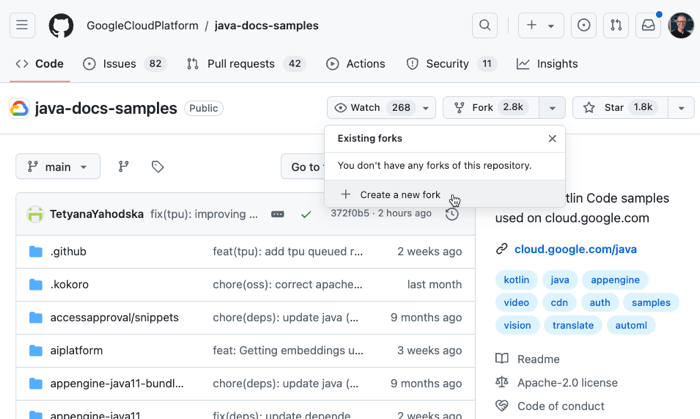Open the notifications inbox icon

[x=648, y=26]
